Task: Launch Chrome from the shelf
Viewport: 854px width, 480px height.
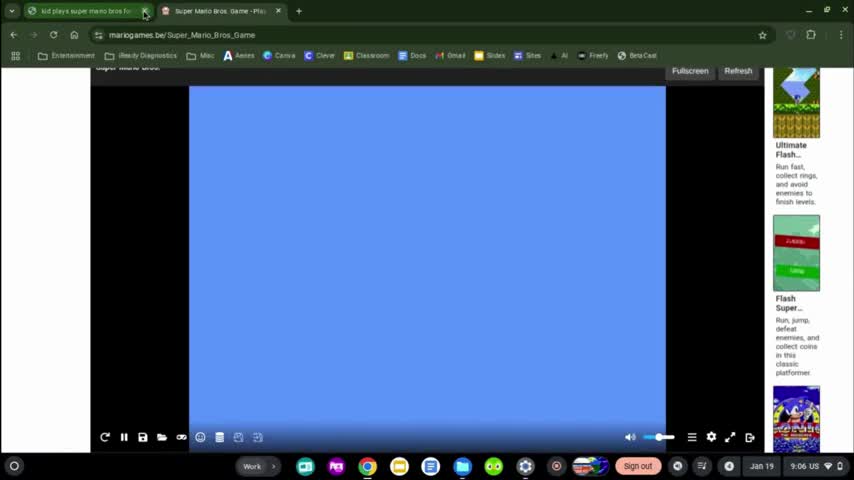Action: click(x=368, y=466)
